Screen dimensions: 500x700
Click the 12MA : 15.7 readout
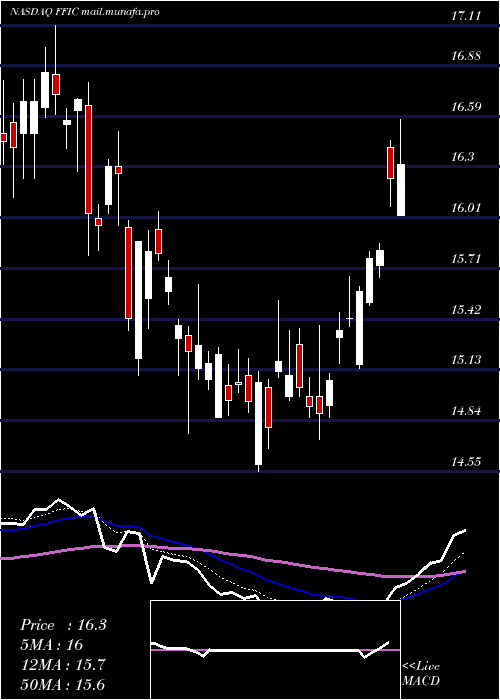click(x=63, y=665)
